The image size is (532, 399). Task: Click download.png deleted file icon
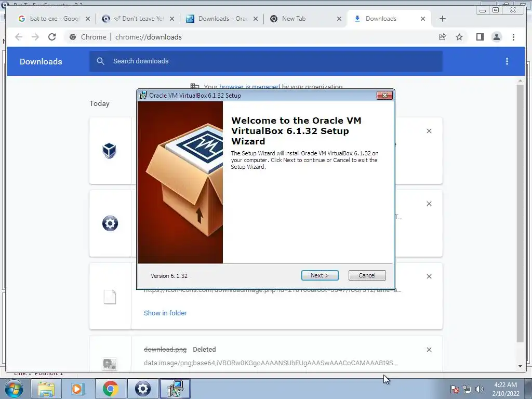110,364
